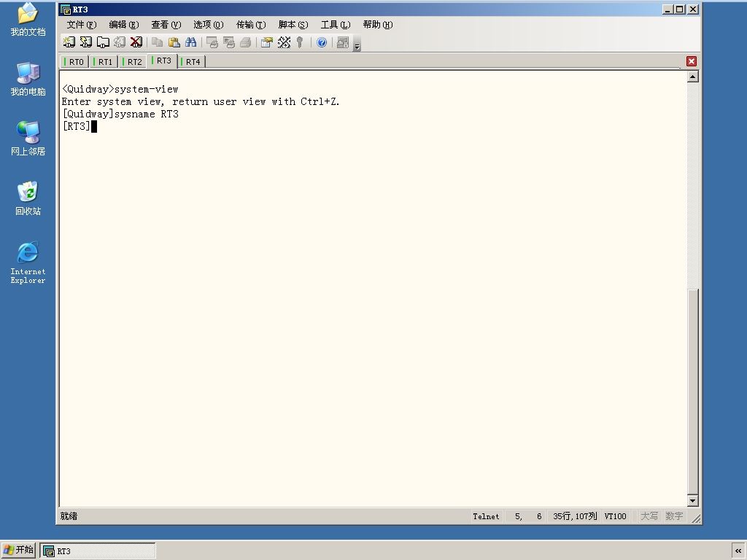
Task: Click the Connect session toolbar icon
Action: pyautogui.click(x=69, y=42)
